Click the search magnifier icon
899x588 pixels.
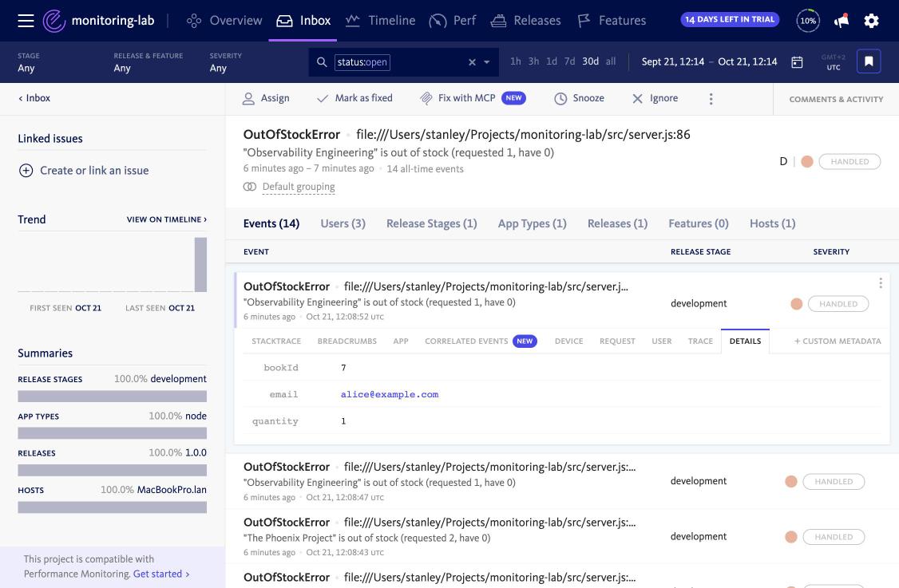[x=322, y=62]
